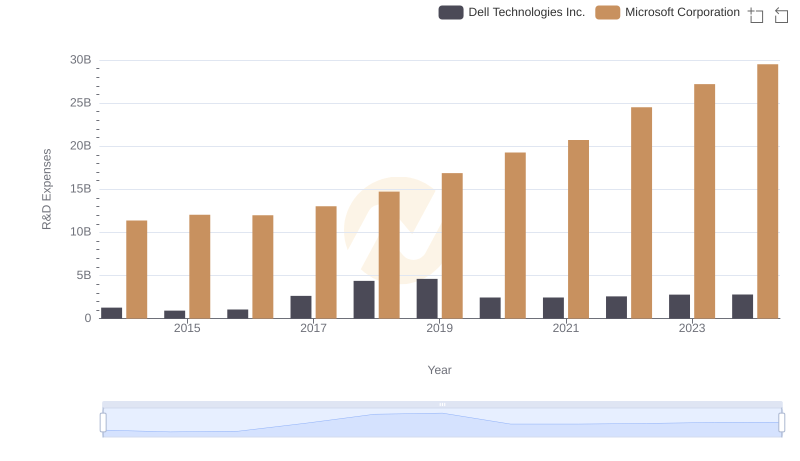Click the 30B y-axis label
The width and height of the screenshot is (800, 461).
coord(81,60)
